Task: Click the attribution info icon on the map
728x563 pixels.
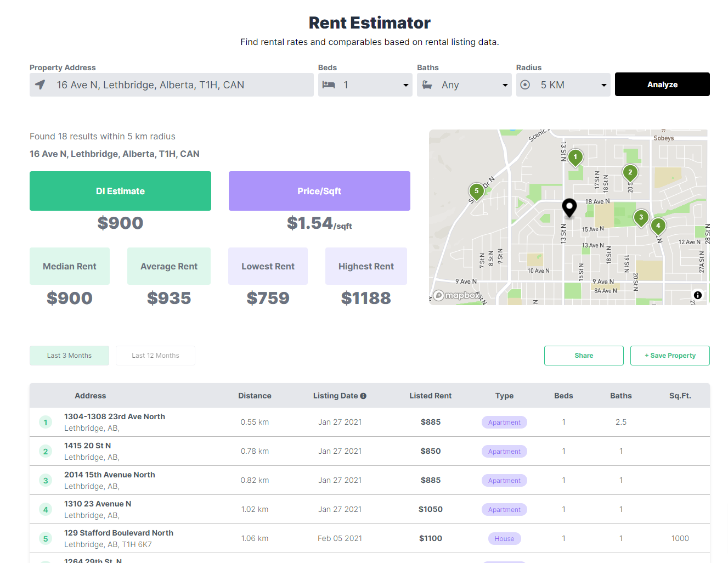Action: (698, 295)
